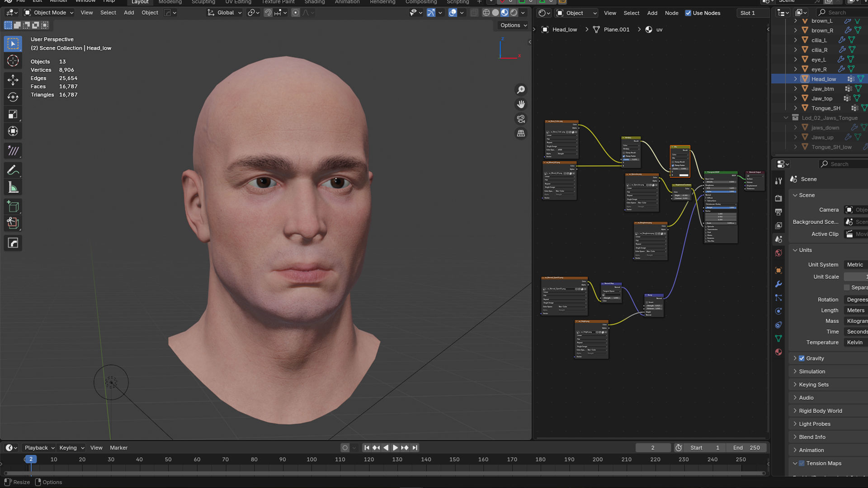Click the End frame 250 field
The image size is (868, 488).
[x=746, y=448]
